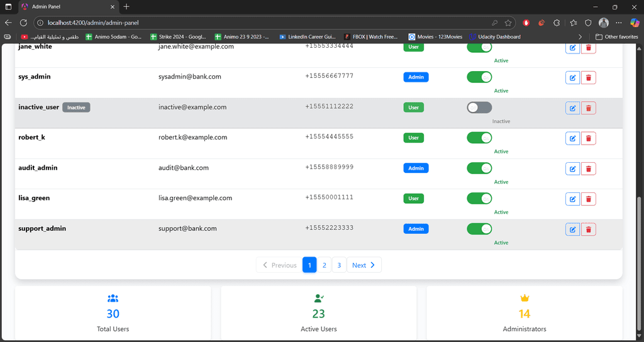The width and height of the screenshot is (644, 342).
Task: Enable the inactive_user status toggle
Action: tap(479, 108)
